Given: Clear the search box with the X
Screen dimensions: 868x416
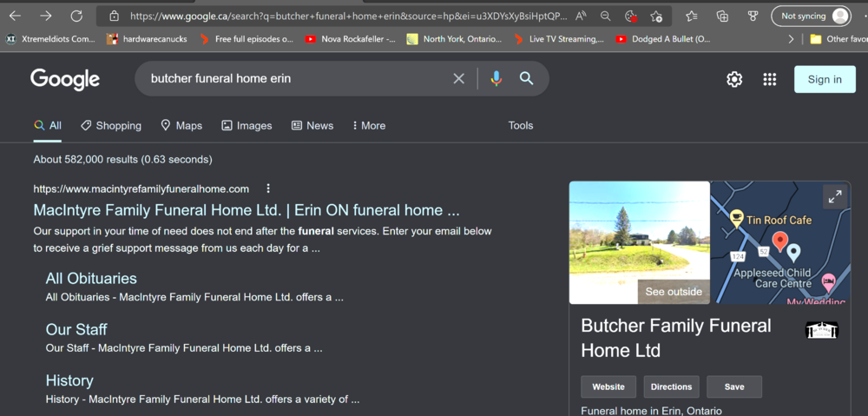Looking at the screenshot, I should pos(458,79).
